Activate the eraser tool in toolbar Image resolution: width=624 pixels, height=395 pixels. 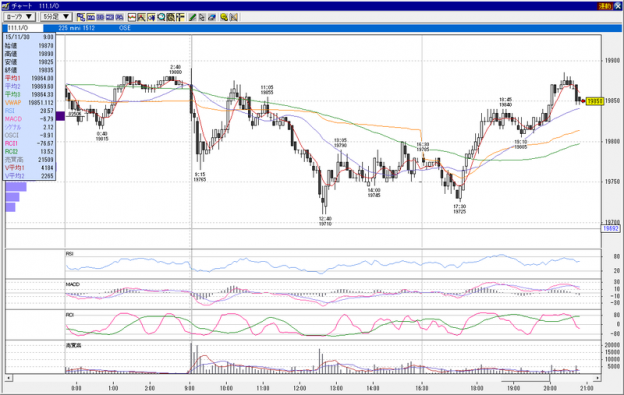click(212, 17)
